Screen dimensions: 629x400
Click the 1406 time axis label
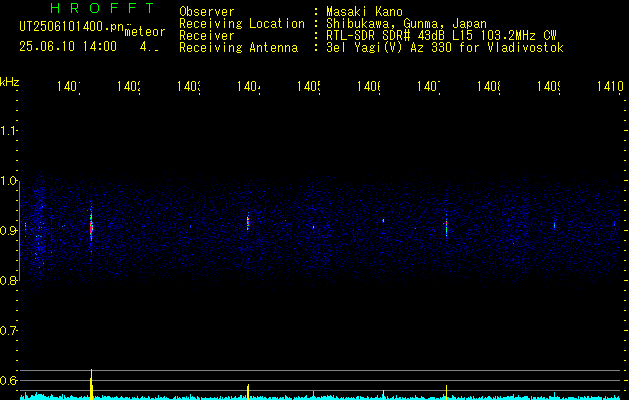(369, 87)
